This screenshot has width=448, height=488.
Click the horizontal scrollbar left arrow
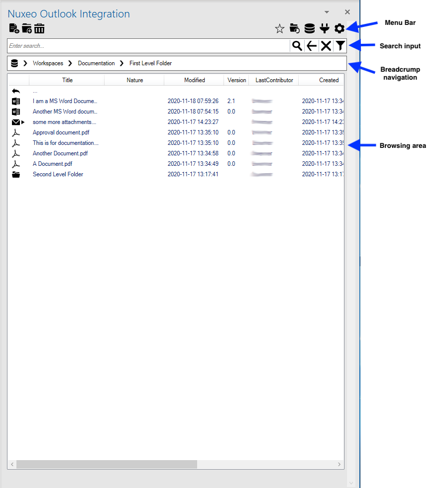[x=12, y=464]
